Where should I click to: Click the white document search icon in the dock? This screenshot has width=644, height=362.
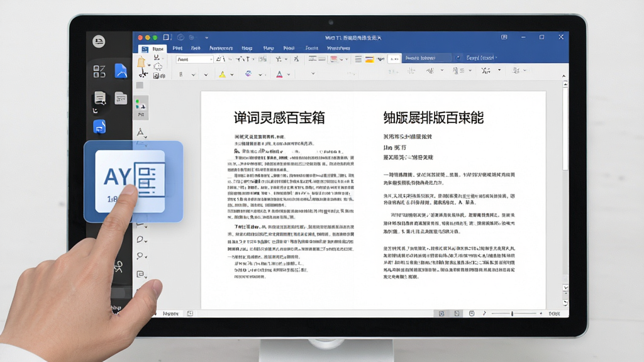pos(100,97)
